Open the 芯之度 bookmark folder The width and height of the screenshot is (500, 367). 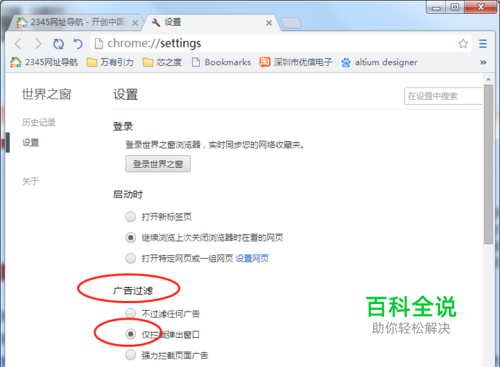[162, 62]
